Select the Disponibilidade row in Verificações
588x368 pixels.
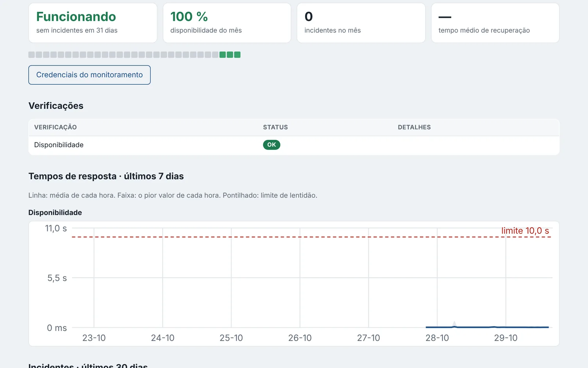click(294, 145)
